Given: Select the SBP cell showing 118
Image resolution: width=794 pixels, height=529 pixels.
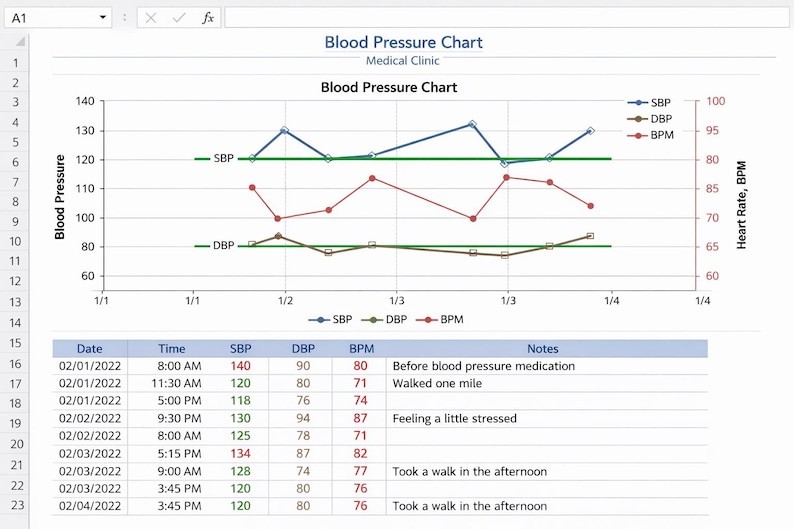Looking at the screenshot, I should pos(241,401).
